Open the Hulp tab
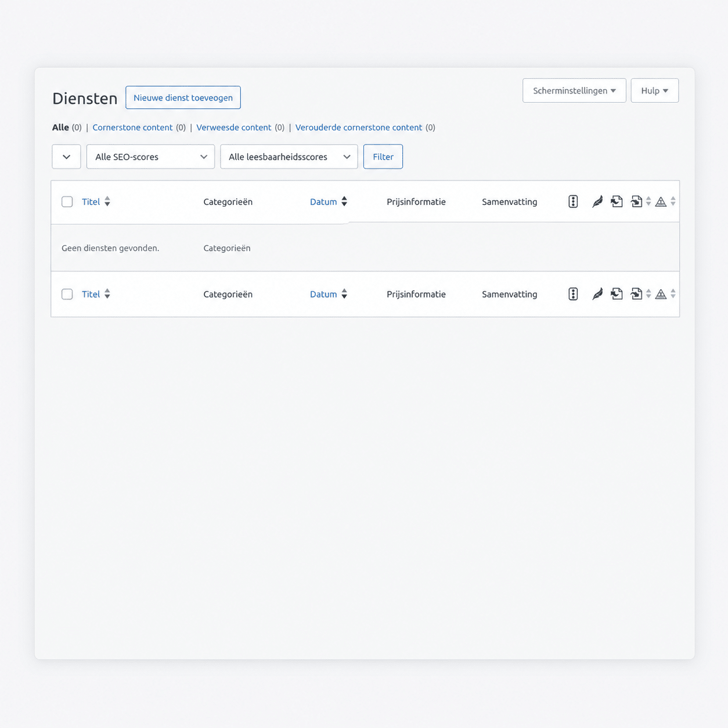The width and height of the screenshot is (728, 728). coord(654,91)
